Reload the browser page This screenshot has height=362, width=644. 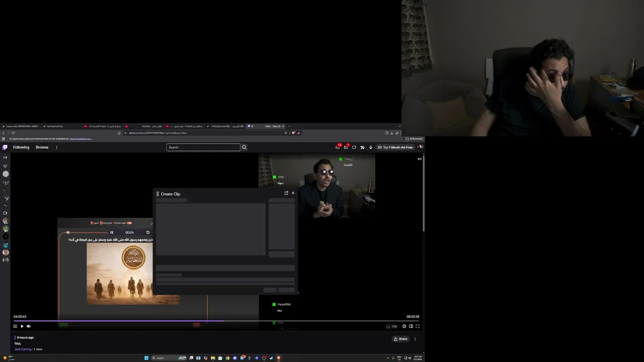[13, 133]
